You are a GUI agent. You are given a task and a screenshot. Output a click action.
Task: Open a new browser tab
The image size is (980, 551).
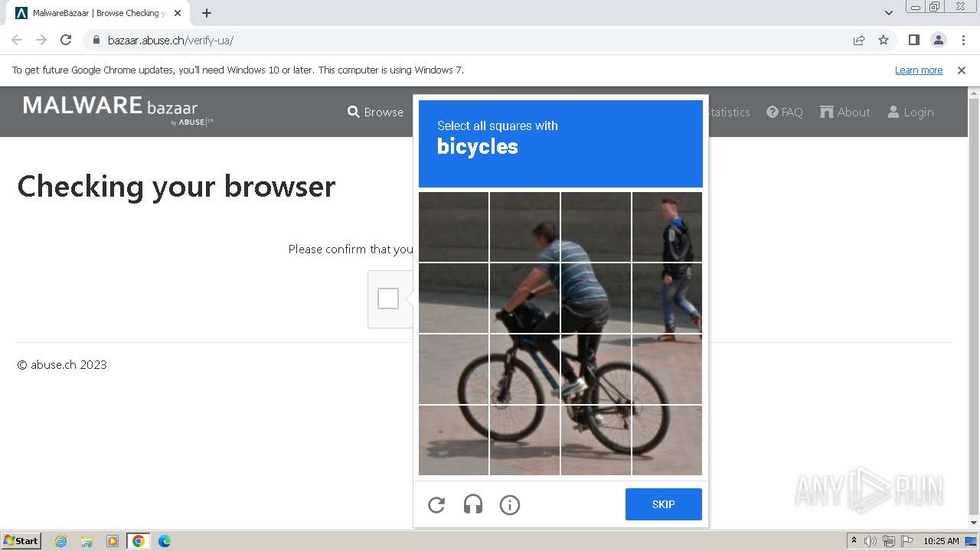click(207, 13)
